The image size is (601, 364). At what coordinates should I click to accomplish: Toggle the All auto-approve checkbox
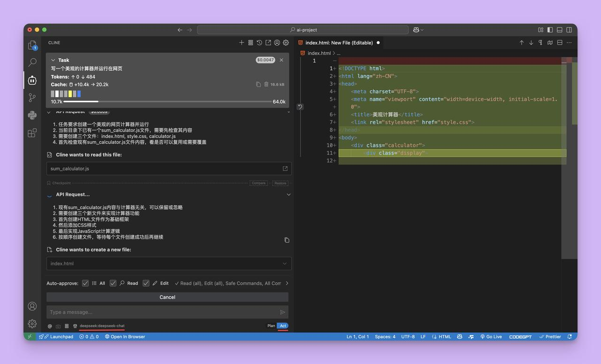85,283
